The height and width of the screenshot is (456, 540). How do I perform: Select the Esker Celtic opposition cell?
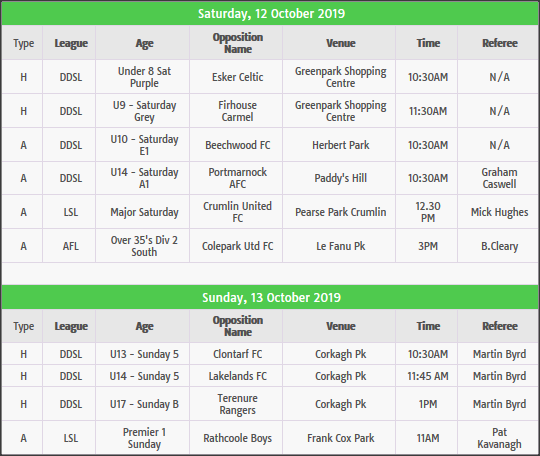[237, 77]
